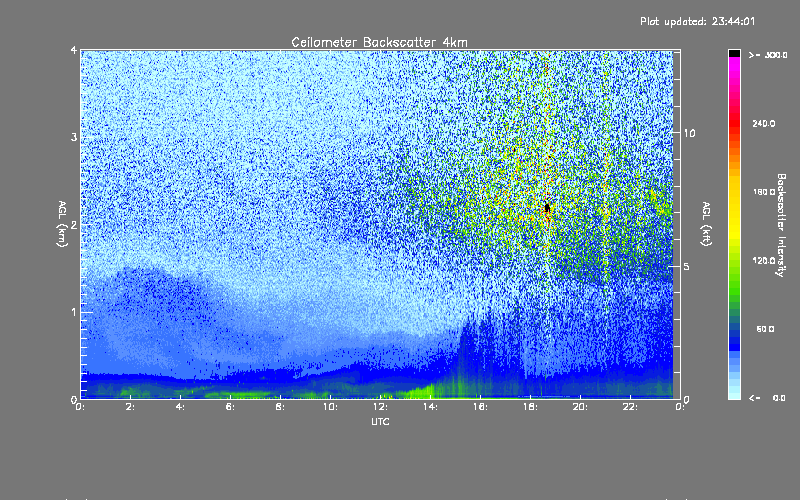This screenshot has height=500, width=800.
Task: Click the 'Backscatter Intensity' colorbar label
Action: 781,225
